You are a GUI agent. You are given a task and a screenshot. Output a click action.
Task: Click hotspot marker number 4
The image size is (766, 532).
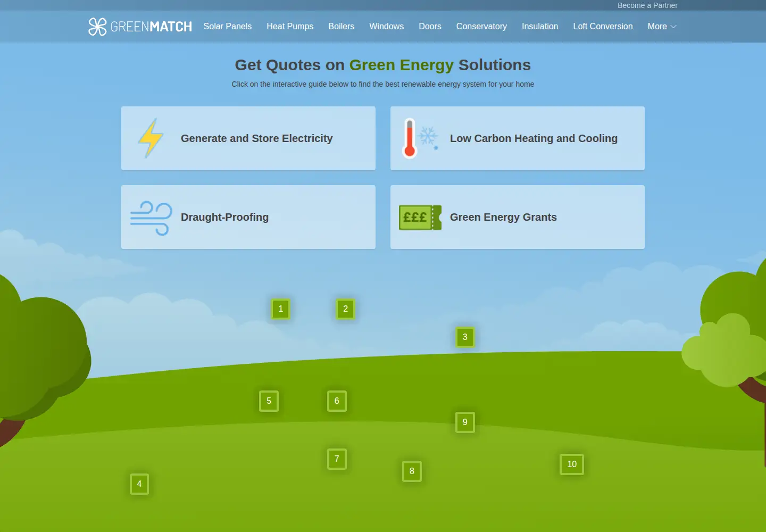139,484
